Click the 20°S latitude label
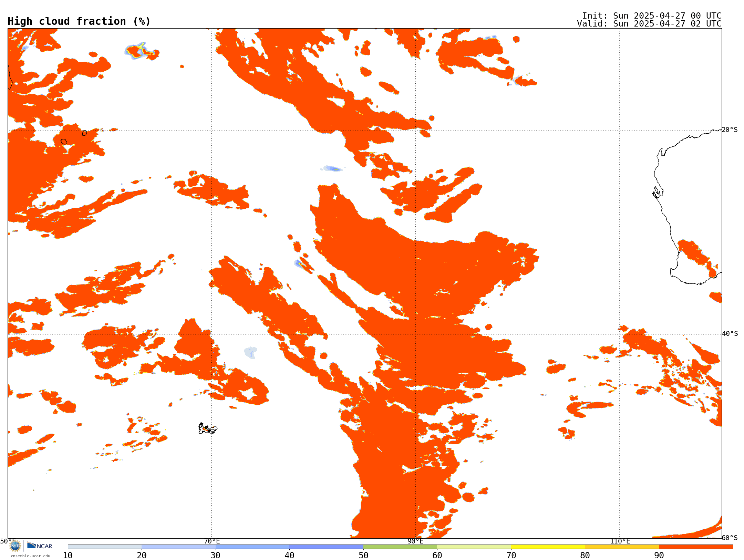This screenshot has height=560, width=744. (x=730, y=130)
